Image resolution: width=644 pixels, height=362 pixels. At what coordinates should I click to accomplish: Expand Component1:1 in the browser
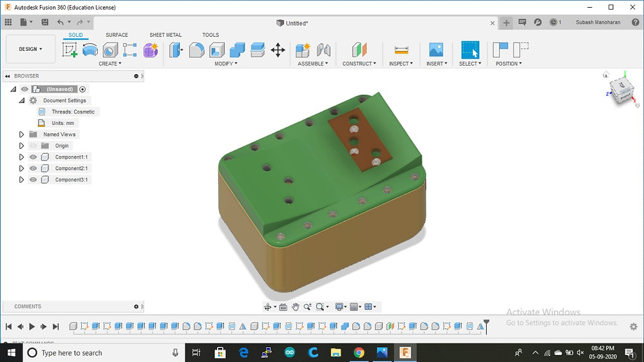click(21, 157)
